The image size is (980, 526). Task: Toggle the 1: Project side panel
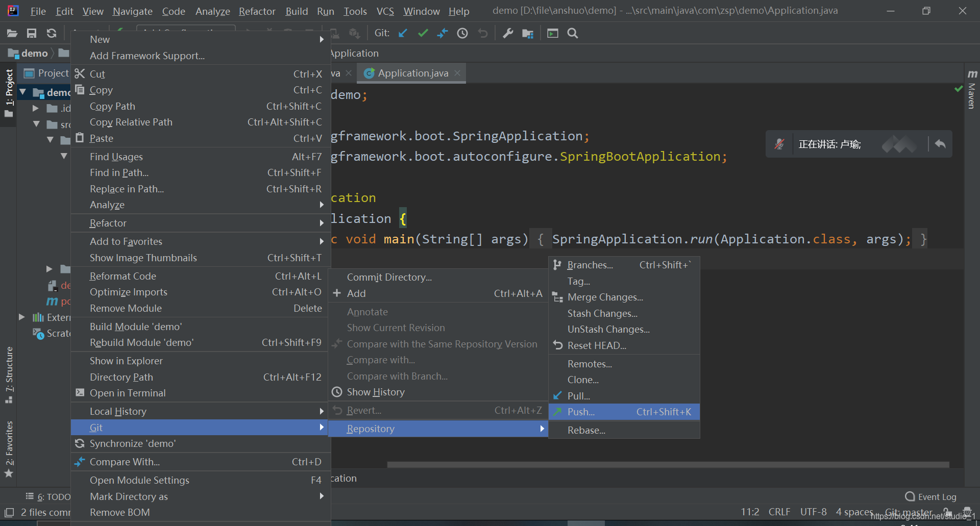pos(9,93)
